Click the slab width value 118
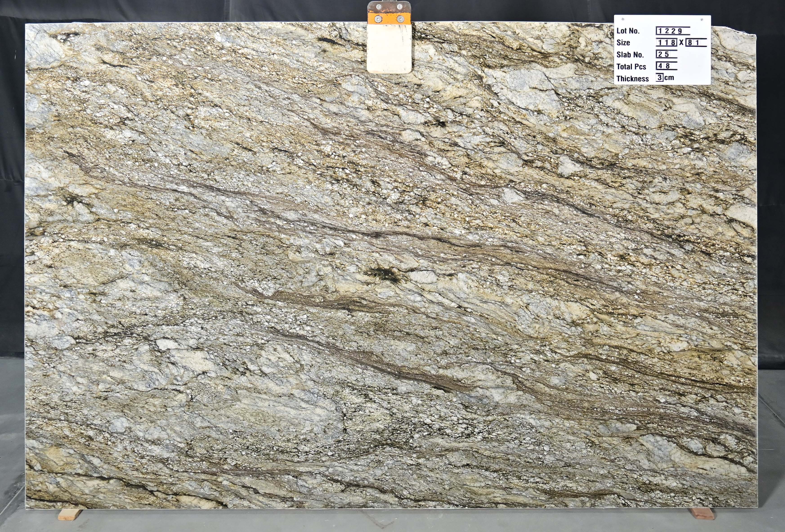This screenshot has width=785, height=532. [667, 42]
